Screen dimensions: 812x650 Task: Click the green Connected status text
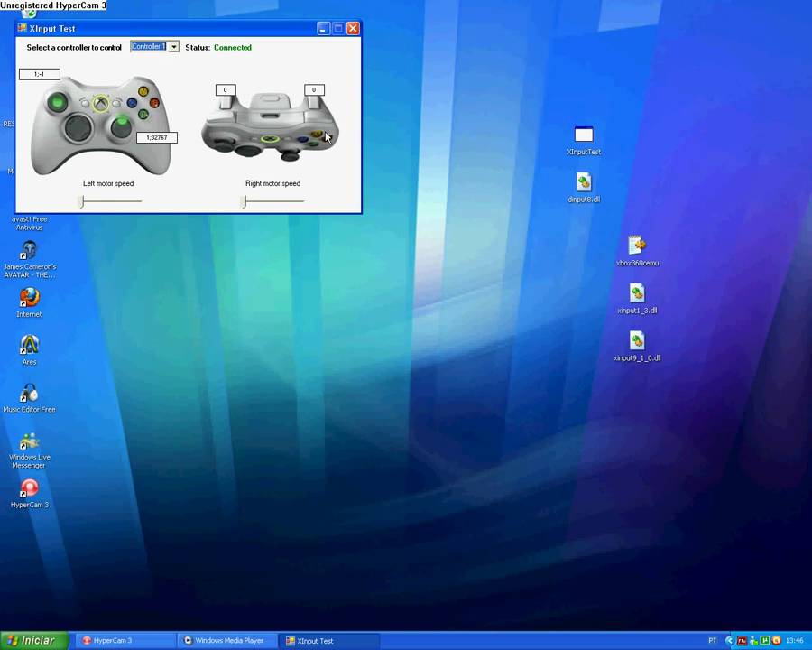[233, 47]
